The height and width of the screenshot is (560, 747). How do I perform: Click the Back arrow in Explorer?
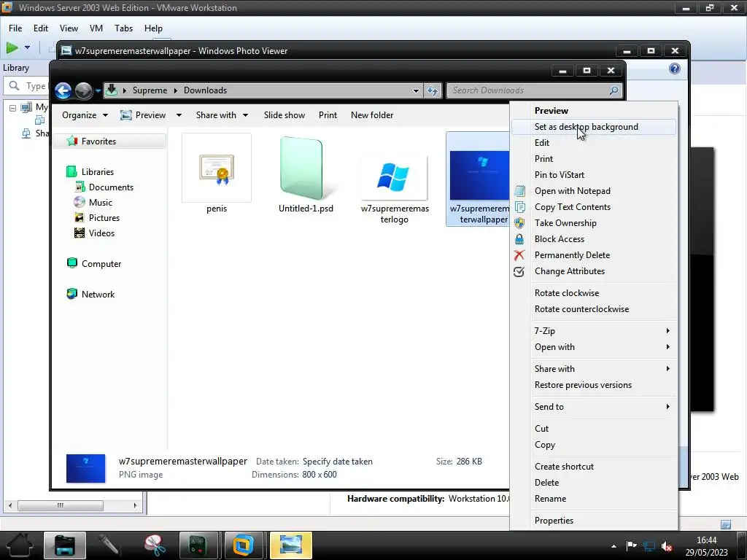click(x=63, y=90)
